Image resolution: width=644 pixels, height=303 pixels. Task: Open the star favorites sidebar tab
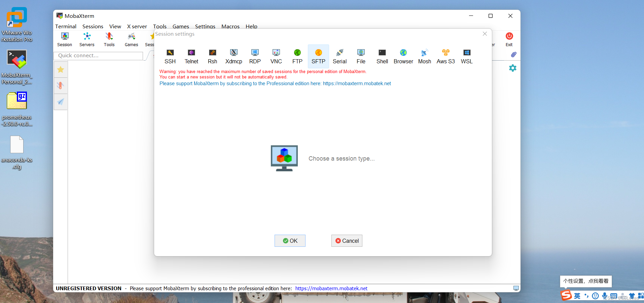[61, 70]
